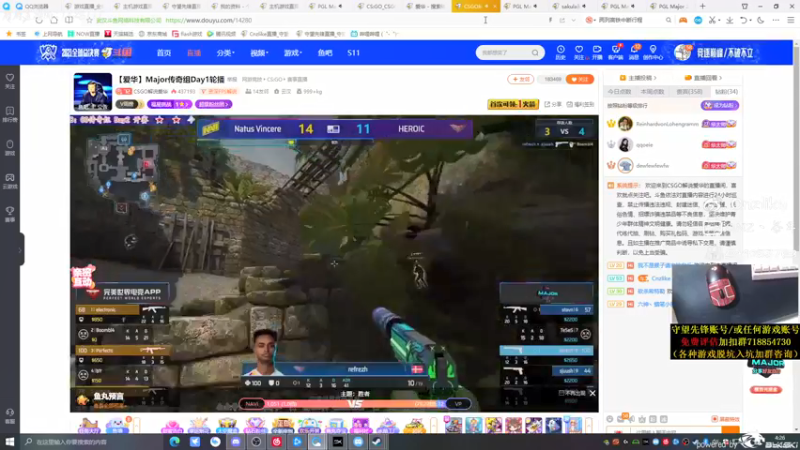Open ReinhardvonLohengramm viewer avatar
This screenshot has width=800, height=450.
(x=625, y=123)
